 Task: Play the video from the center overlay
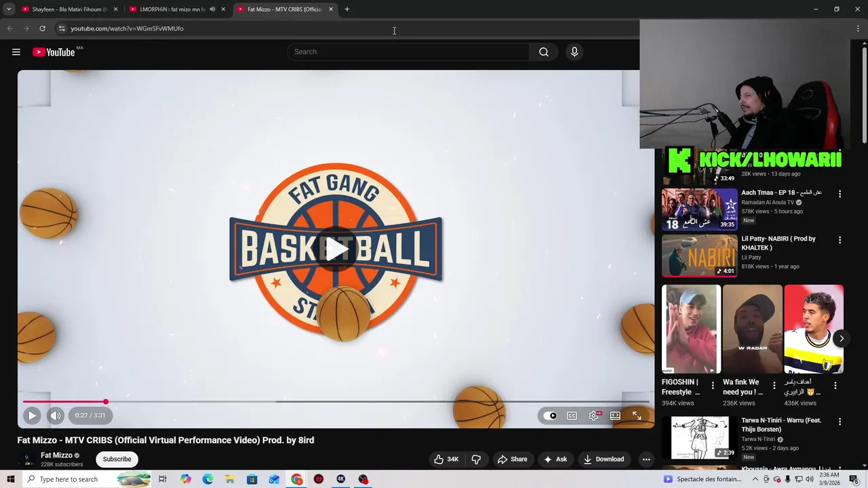pos(336,249)
